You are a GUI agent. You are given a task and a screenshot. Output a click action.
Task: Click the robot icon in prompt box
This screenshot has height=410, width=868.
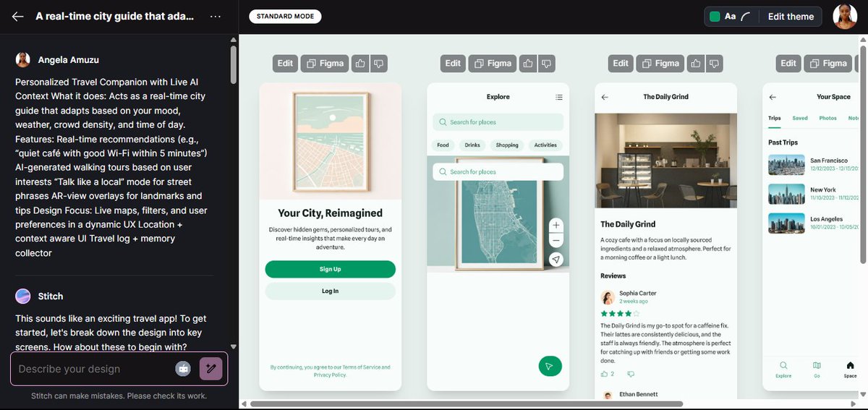coord(183,369)
